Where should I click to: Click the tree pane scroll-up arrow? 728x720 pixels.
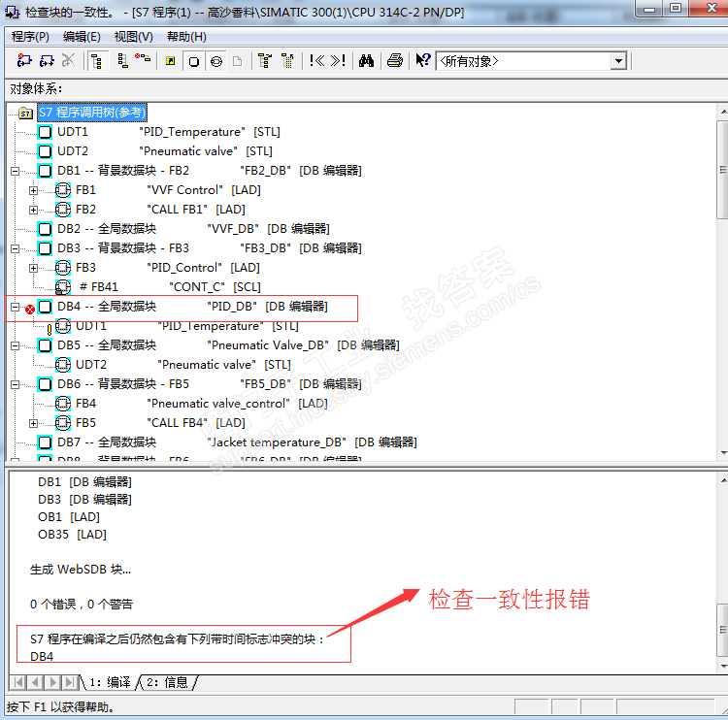723,112
